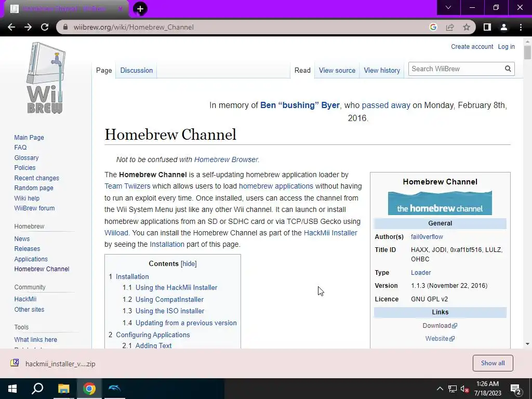Open Recent changes in the sidebar
The image size is (532, 399).
[x=37, y=178]
